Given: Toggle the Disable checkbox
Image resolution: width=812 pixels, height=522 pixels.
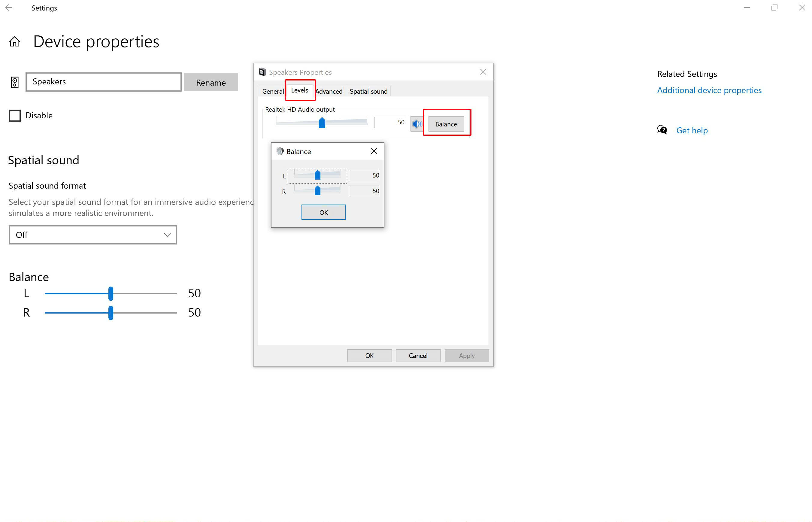Looking at the screenshot, I should 15,116.
